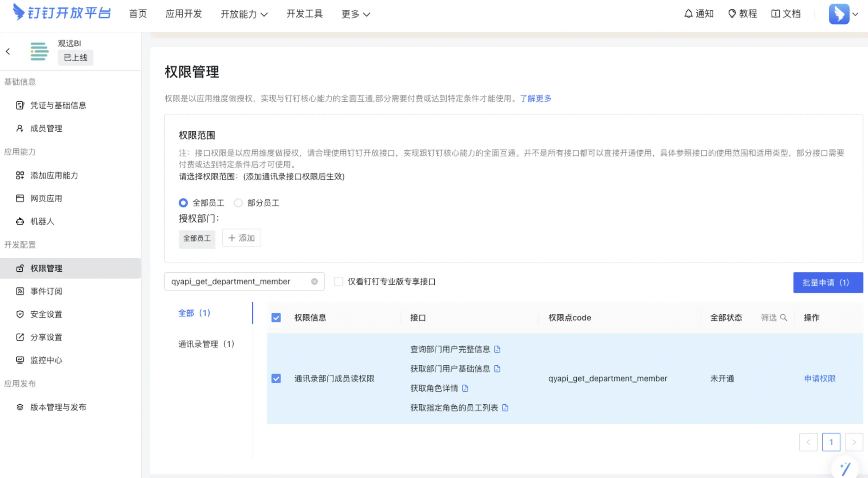
Task: Clear the permission search field
Action: click(x=314, y=281)
